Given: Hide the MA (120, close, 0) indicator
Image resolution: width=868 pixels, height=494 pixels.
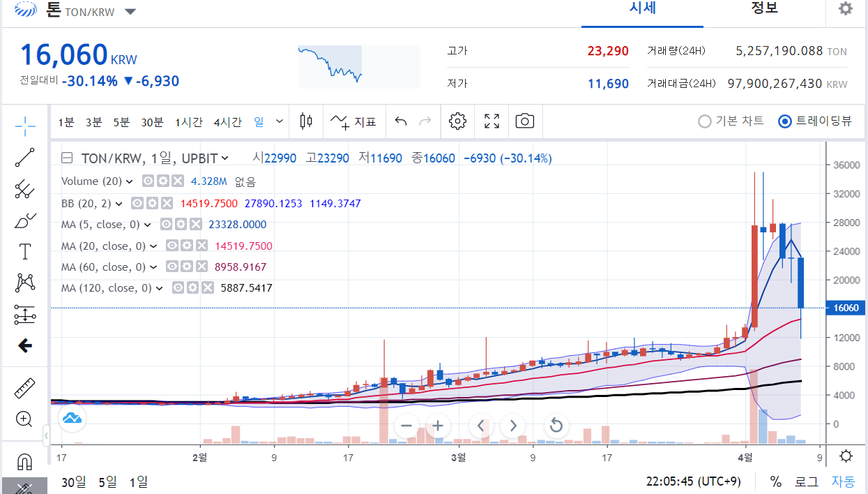Looking at the screenshot, I should 178,287.
